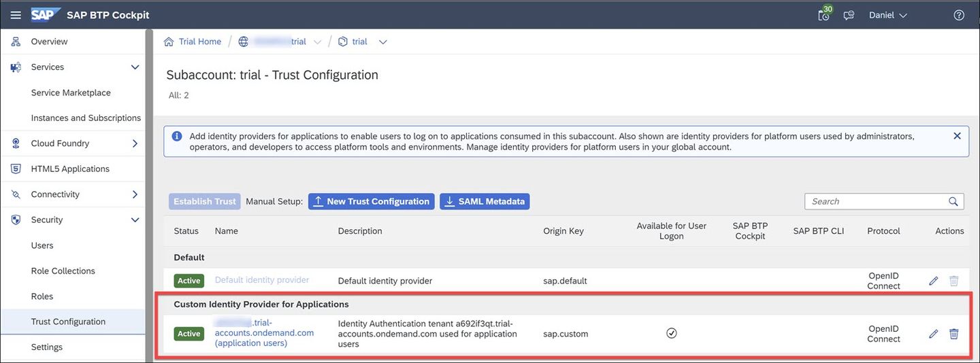Open the trial subaccount breadcrumb dropdown
Image resolution: width=980 pixels, height=363 pixels.
(x=382, y=42)
